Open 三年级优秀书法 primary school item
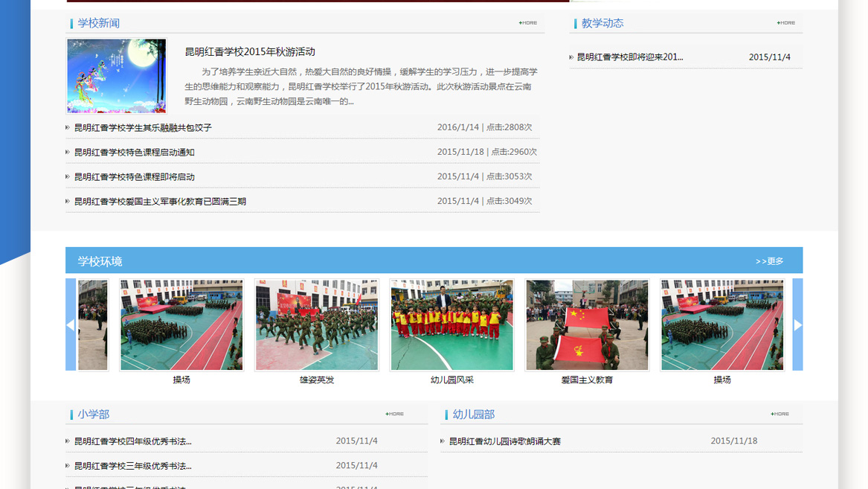The width and height of the screenshot is (868, 489). 132,466
